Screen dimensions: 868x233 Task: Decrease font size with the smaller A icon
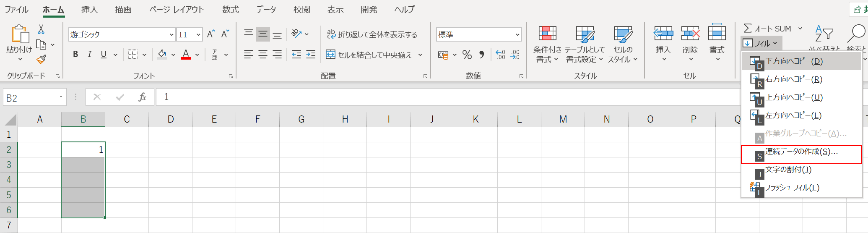click(225, 34)
